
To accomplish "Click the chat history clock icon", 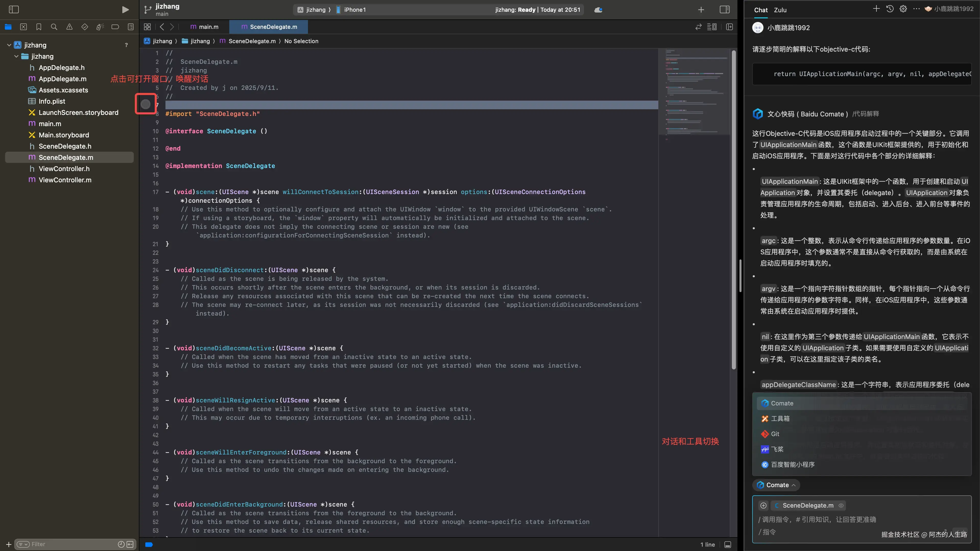I will [889, 9].
